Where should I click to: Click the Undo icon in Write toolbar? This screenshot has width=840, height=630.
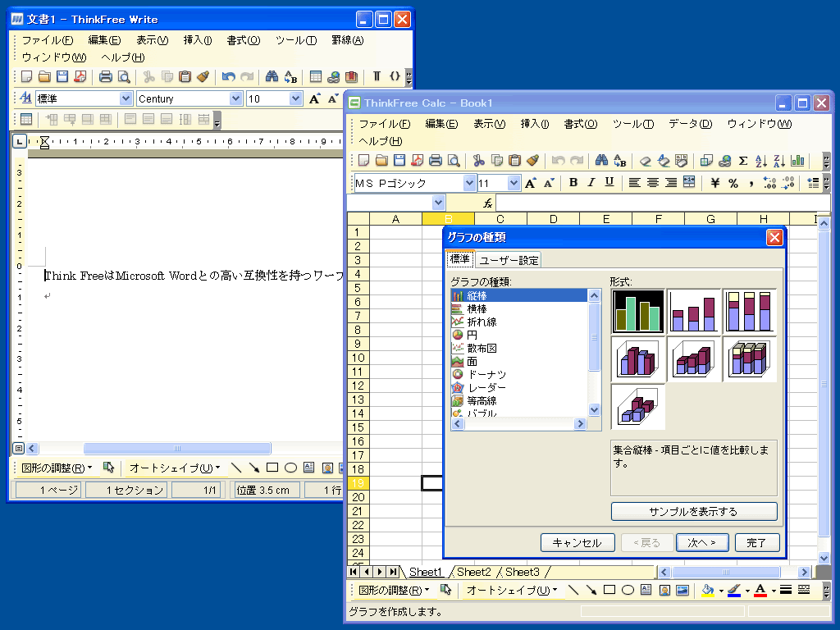click(229, 76)
